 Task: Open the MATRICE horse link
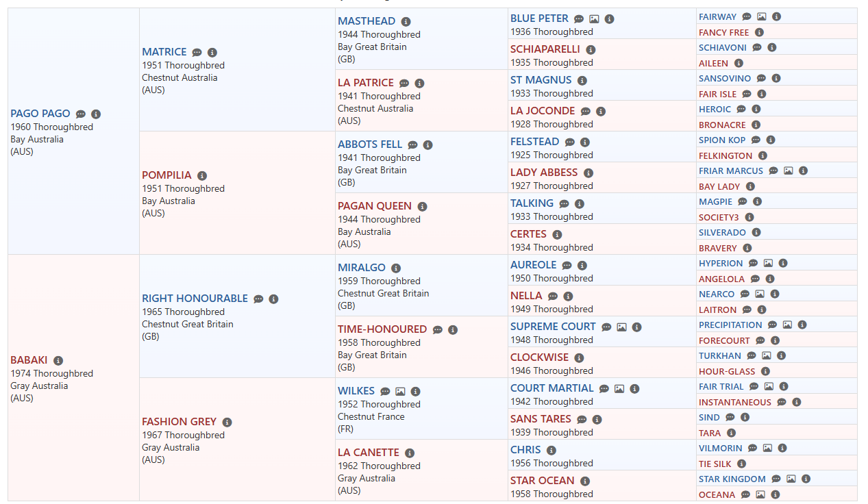[164, 52]
